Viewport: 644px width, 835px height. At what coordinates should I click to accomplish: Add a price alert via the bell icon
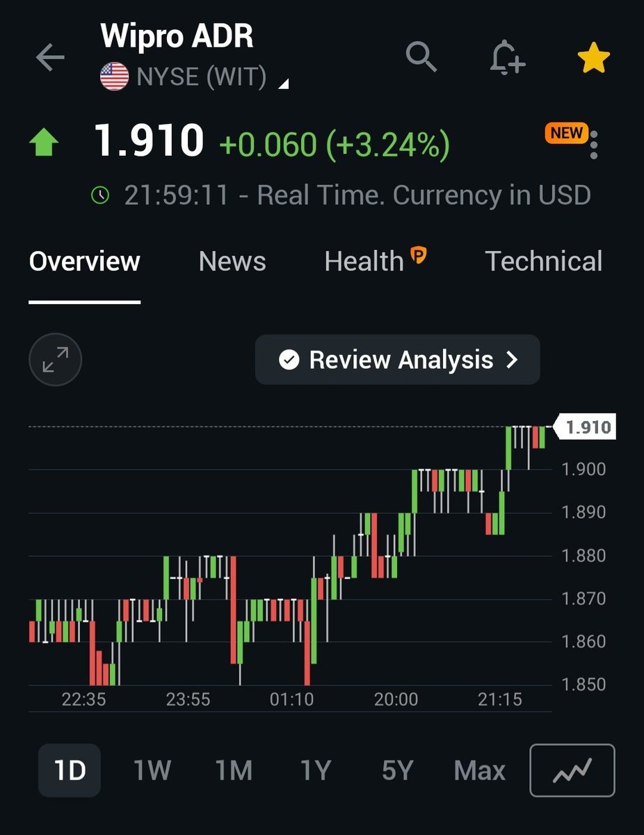(507, 57)
